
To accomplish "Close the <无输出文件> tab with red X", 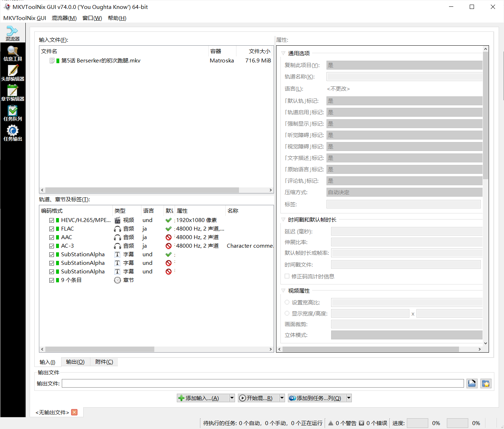I will click(74, 412).
